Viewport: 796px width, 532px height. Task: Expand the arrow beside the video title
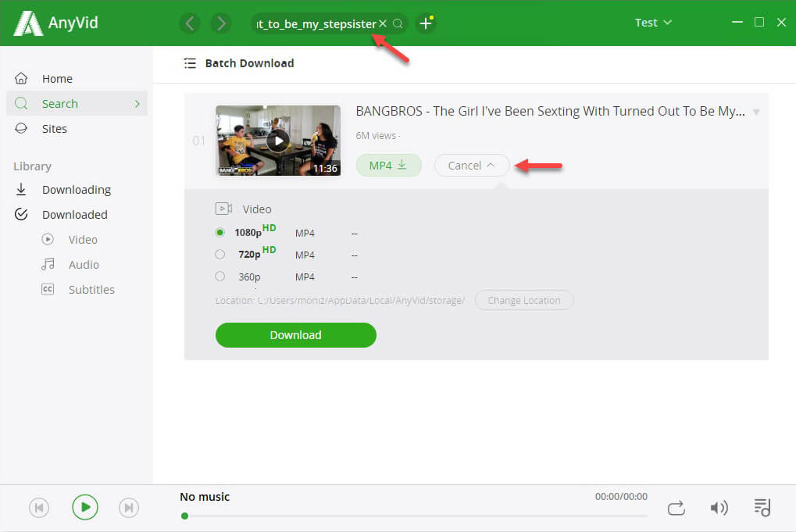point(756,112)
